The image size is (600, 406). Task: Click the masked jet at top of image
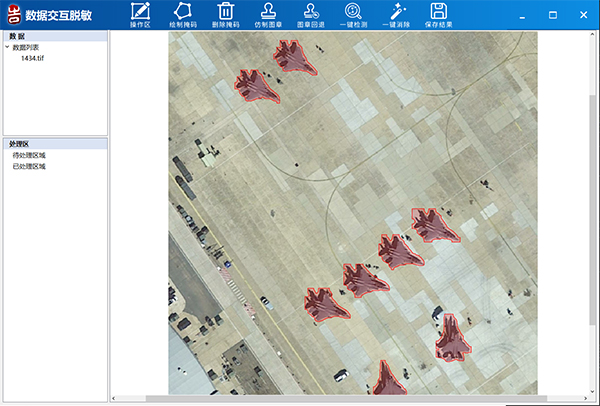tap(295, 57)
